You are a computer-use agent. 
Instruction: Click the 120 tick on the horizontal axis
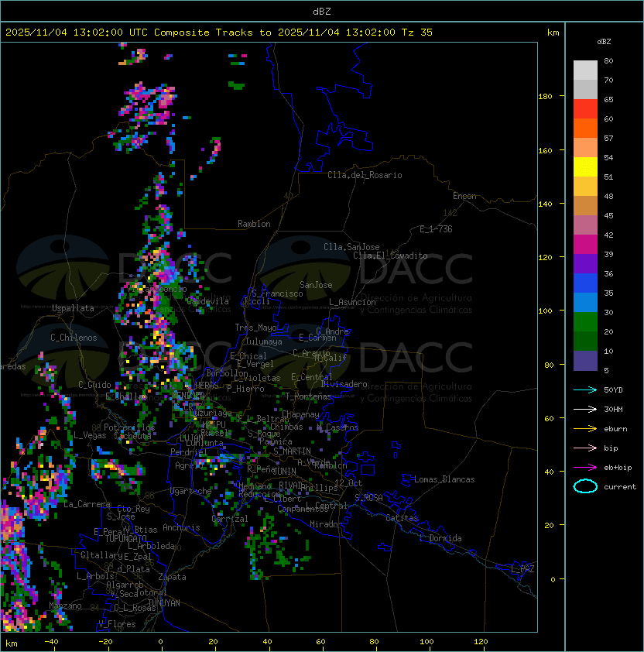pos(481,642)
